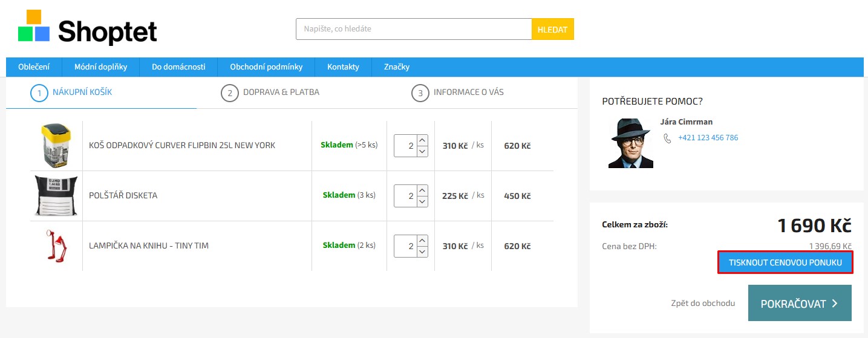This screenshot has width=868, height=338.
Task: Click the Shoptet logo
Action: pos(88,28)
